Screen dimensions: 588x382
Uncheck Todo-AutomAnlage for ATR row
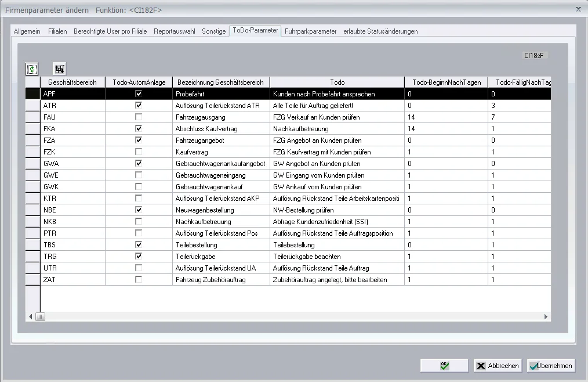coord(139,105)
